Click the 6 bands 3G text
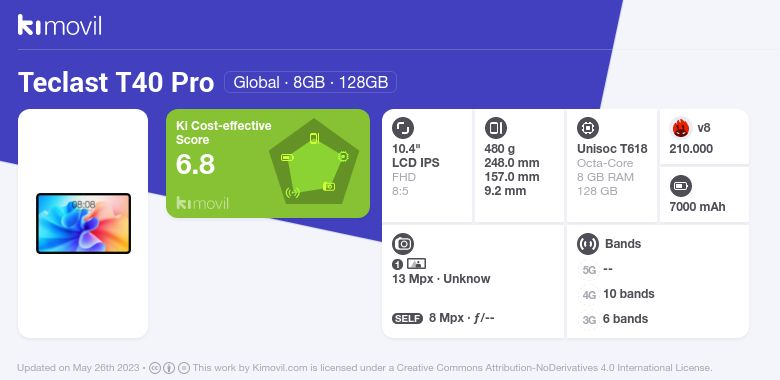The height and width of the screenshot is (380, 780). 625,319
